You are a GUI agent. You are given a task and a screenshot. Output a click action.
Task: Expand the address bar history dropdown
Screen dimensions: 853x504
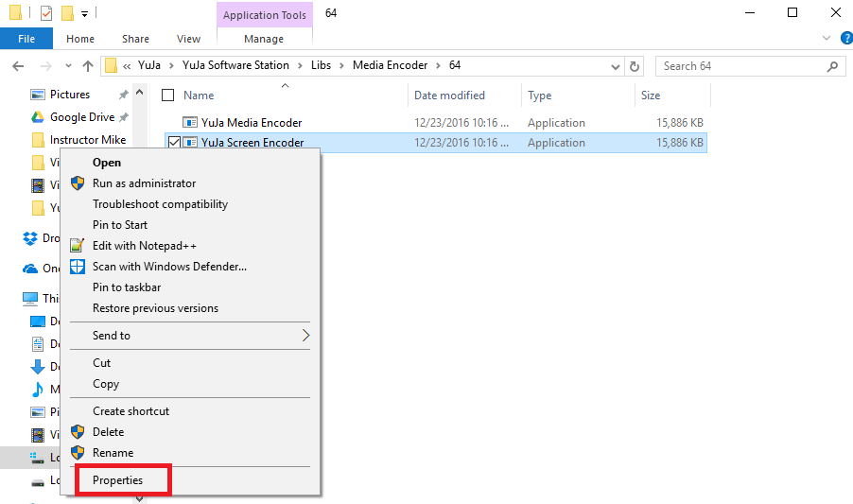[616, 67]
